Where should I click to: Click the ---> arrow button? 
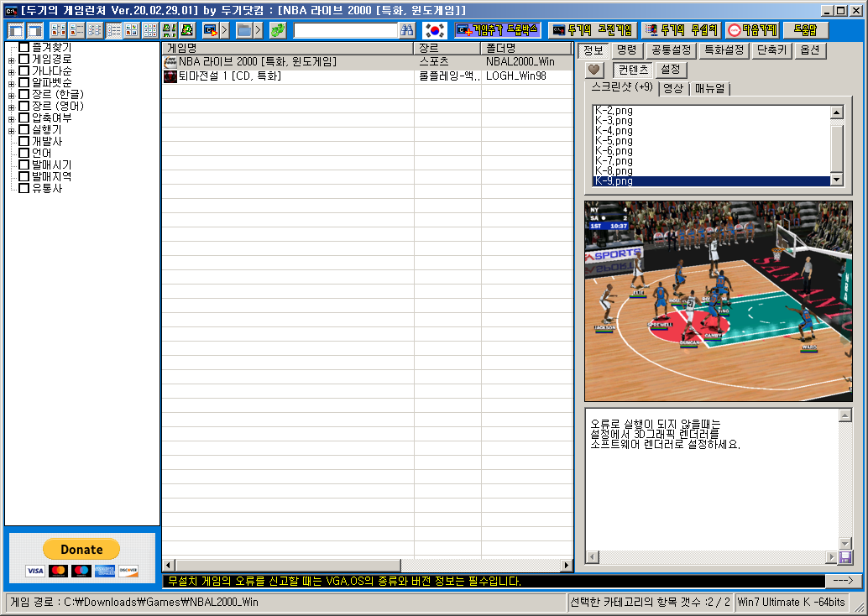tap(843, 581)
